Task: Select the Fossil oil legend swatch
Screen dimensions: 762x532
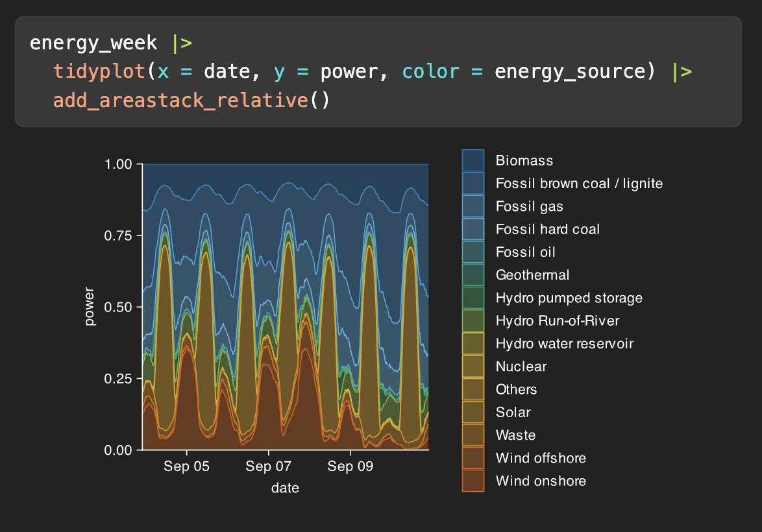Action: 473,252
